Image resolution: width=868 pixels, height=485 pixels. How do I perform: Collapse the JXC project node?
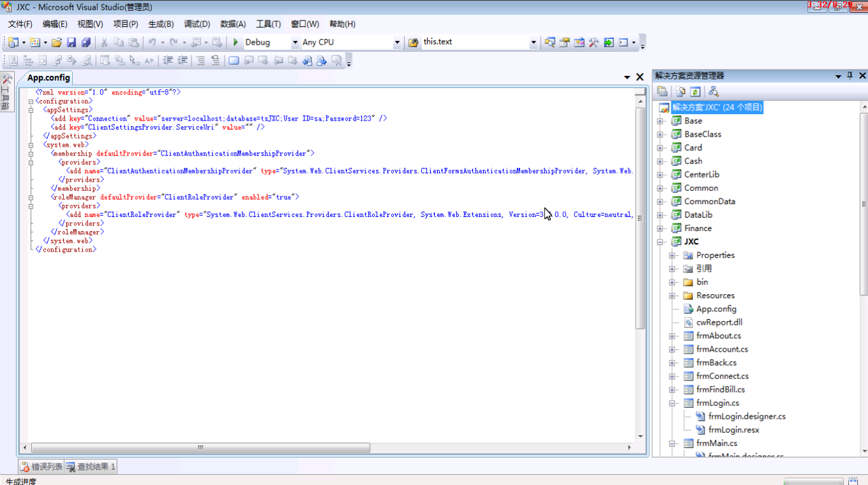[661, 241]
